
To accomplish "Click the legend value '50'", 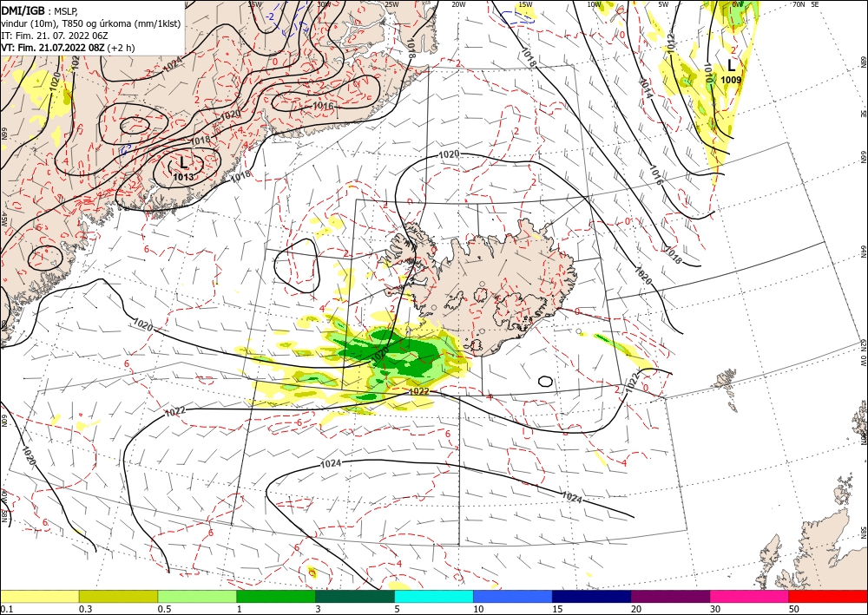I will point(794,609).
